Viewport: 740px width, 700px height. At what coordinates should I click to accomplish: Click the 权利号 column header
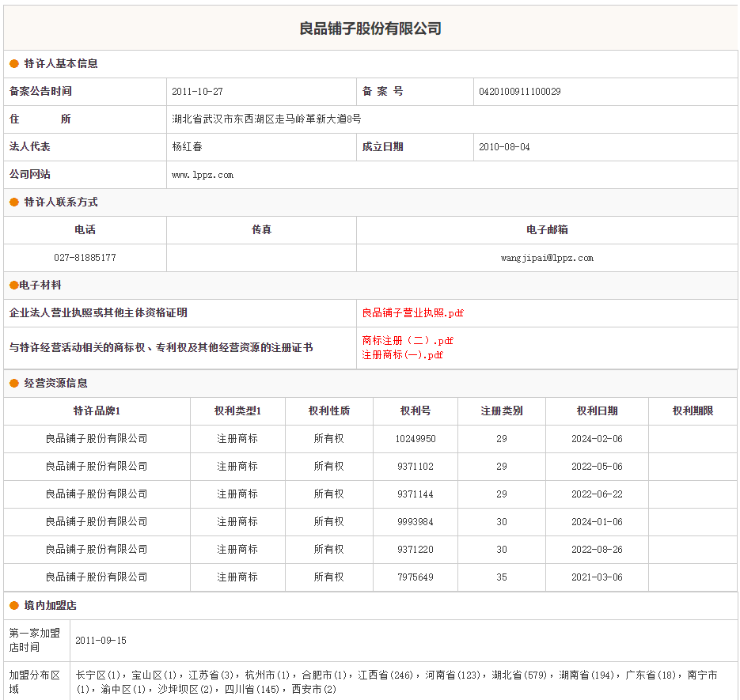(416, 411)
